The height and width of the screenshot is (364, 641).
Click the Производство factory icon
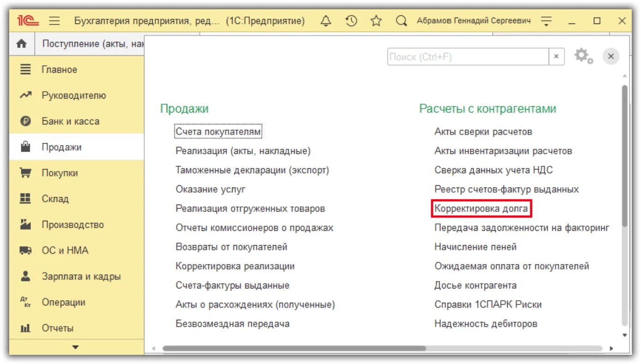tap(25, 224)
